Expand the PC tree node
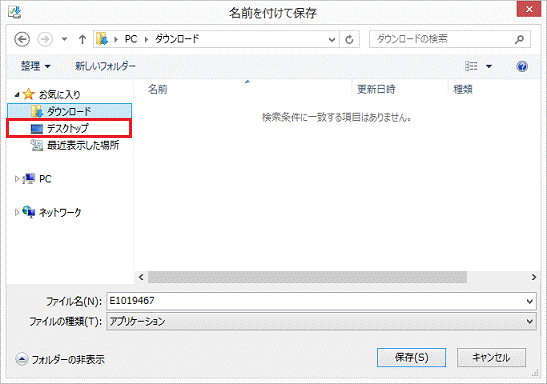The width and height of the screenshot is (547, 384). point(16,179)
